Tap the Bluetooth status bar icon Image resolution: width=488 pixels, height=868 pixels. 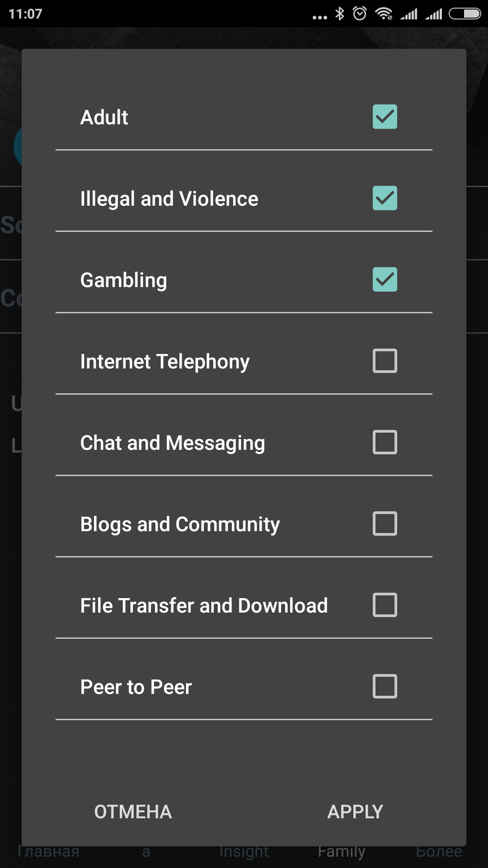tap(340, 14)
